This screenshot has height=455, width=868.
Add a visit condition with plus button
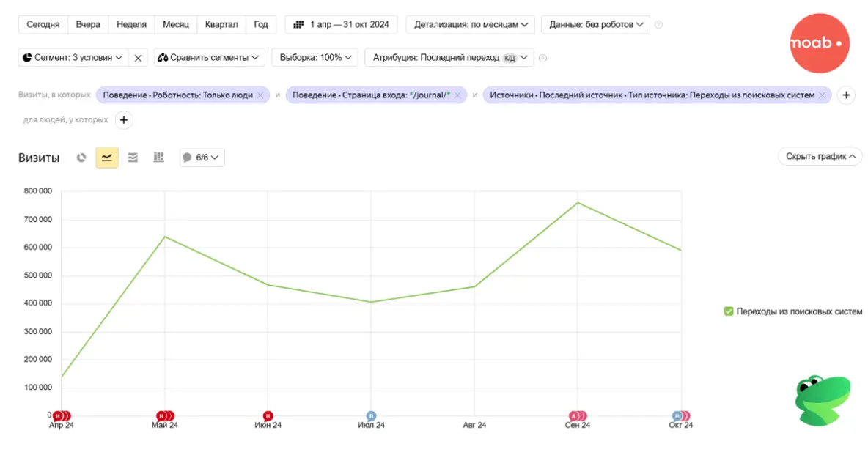point(846,95)
